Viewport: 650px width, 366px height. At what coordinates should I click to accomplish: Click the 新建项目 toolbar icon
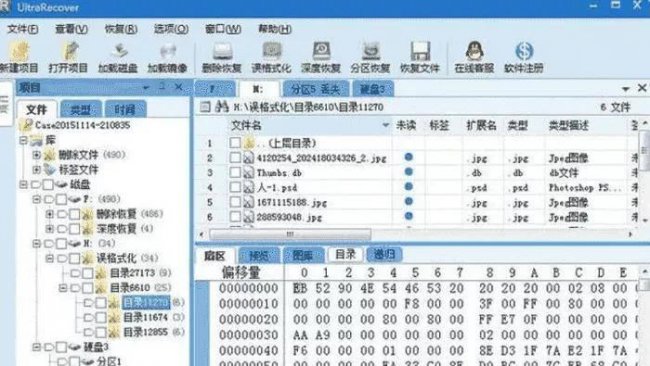tap(18, 57)
